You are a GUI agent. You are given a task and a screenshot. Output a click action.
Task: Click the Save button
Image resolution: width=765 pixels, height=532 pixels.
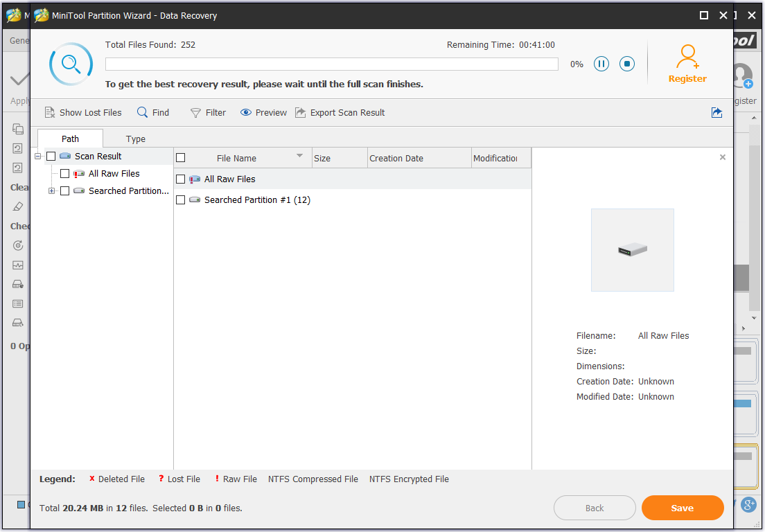[x=683, y=508]
